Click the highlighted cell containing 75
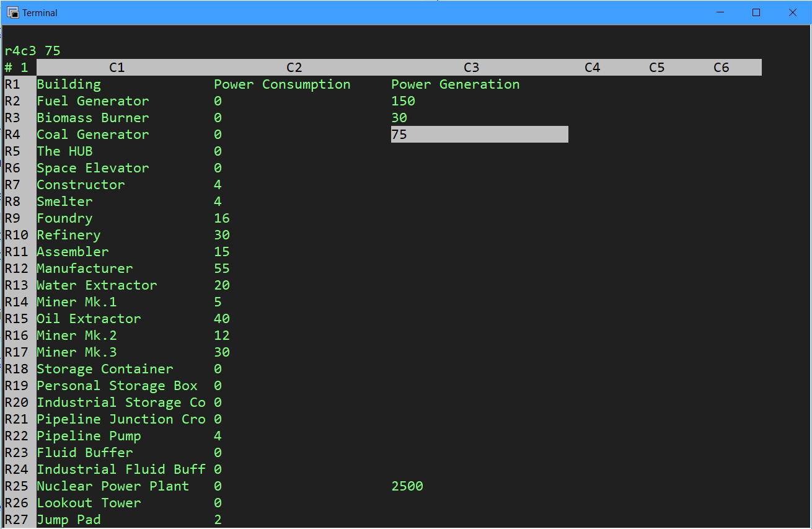The image size is (812, 529). tap(480, 135)
